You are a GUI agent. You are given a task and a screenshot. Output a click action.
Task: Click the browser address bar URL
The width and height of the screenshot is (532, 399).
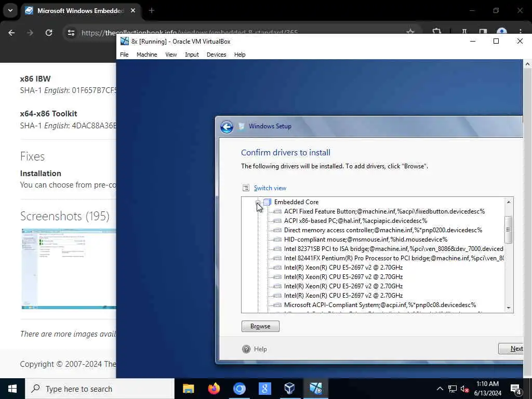[x=189, y=33]
